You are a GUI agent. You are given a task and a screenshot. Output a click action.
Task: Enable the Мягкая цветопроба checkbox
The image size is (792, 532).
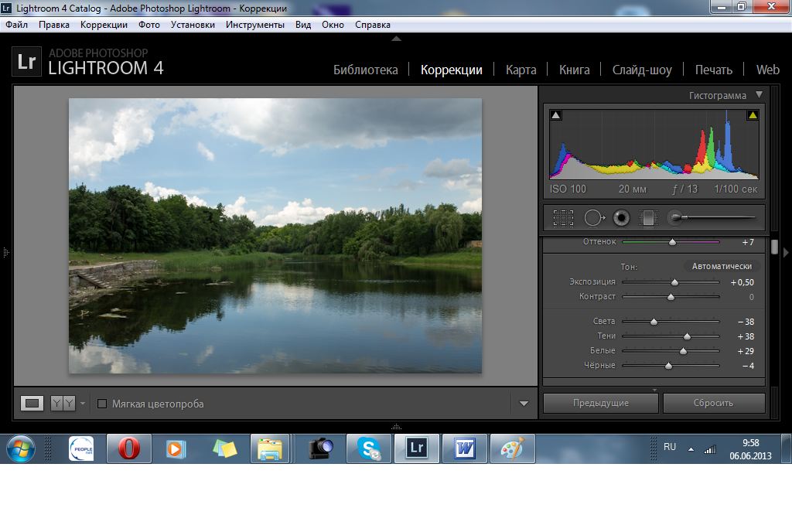coord(102,404)
